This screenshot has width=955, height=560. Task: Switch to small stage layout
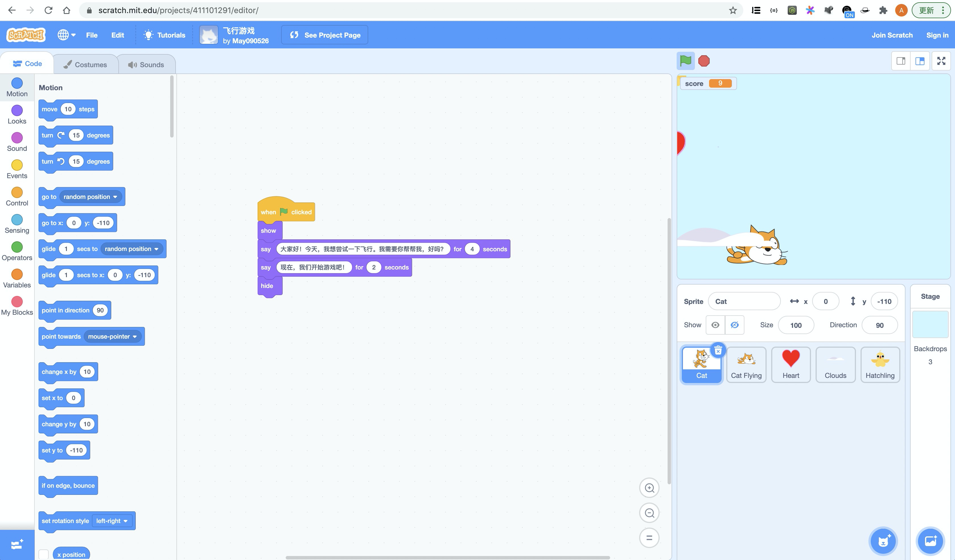click(901, 61)
